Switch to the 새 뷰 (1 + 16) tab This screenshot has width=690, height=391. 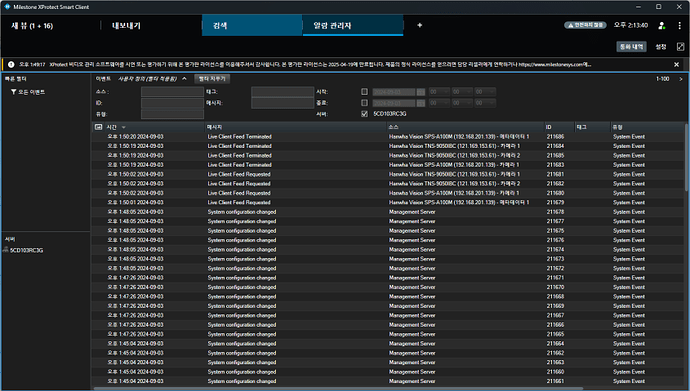coord(32,26)
